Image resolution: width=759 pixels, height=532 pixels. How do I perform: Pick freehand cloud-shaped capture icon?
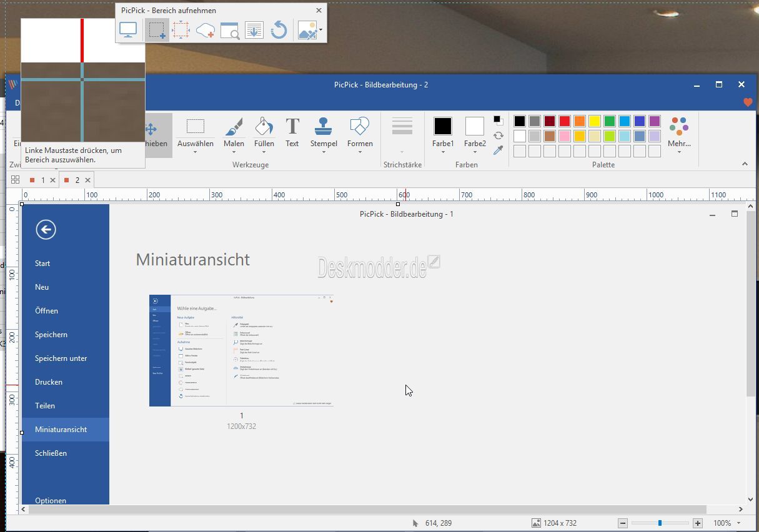pyautogui.click(x=205, y=30)
